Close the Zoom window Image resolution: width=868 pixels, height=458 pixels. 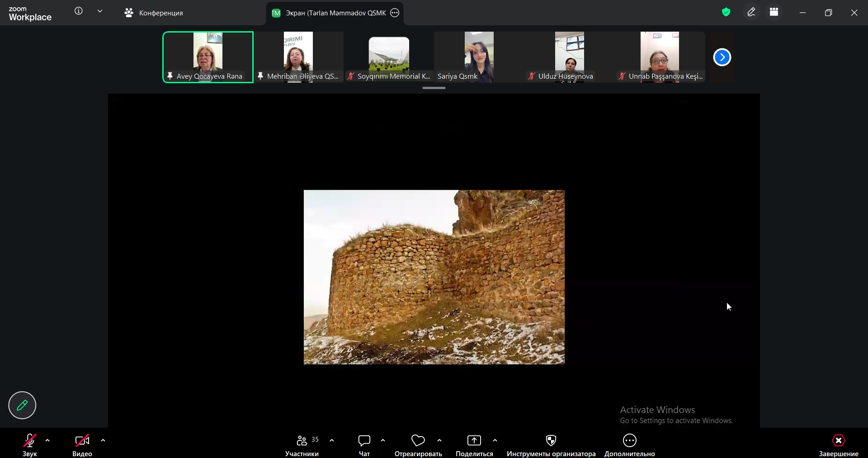[x=854, y=13]
